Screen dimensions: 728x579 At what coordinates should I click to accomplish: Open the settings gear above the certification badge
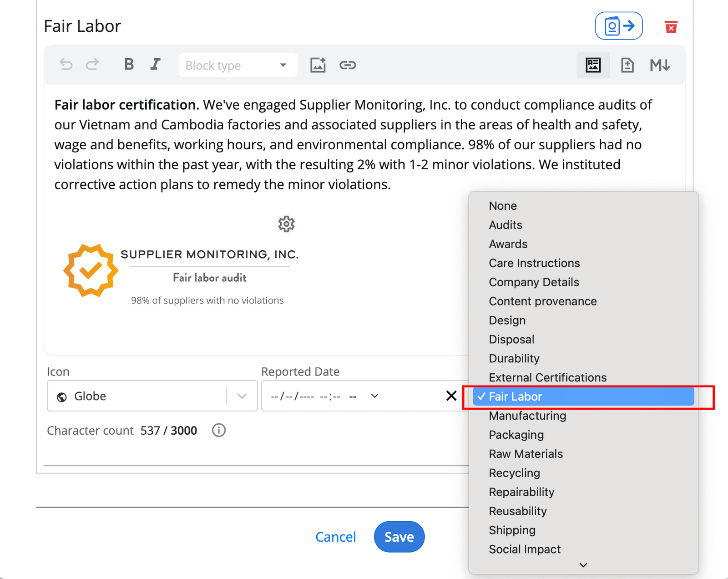(x=286, y=223)
